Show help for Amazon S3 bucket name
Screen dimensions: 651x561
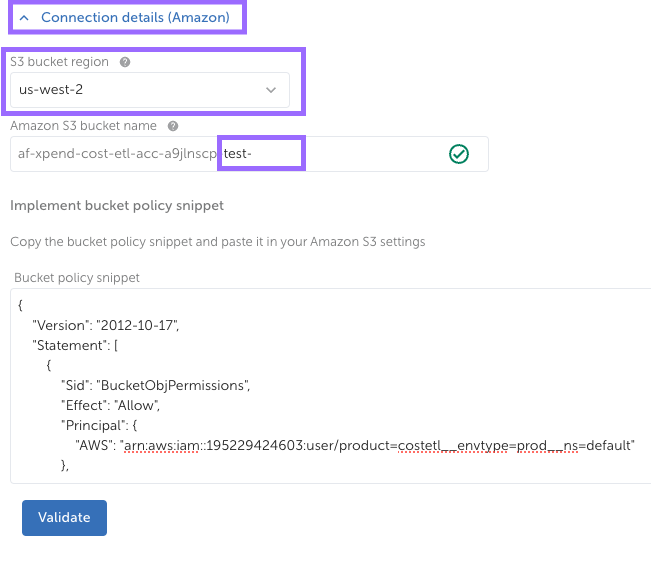click(x=173, y=126)
